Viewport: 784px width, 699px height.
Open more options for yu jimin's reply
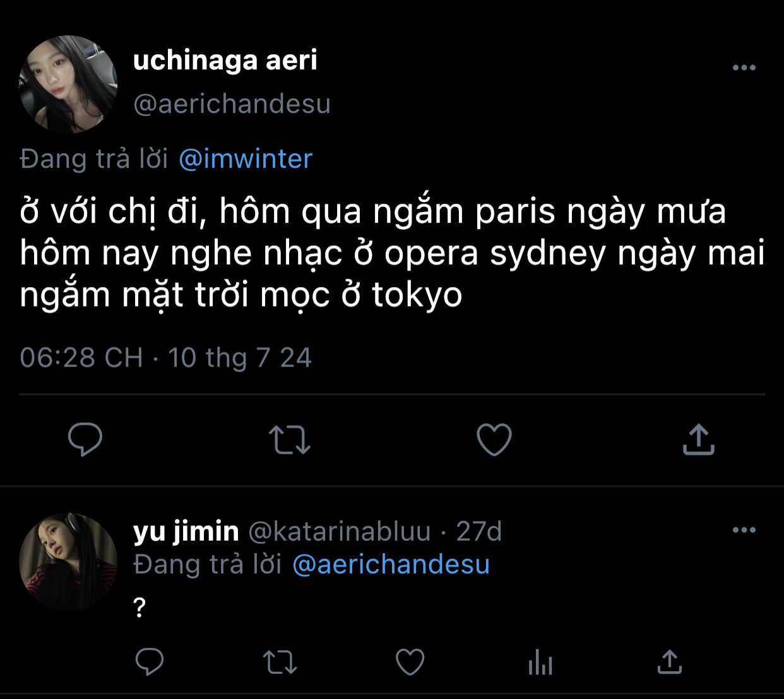tap(744, 530)
